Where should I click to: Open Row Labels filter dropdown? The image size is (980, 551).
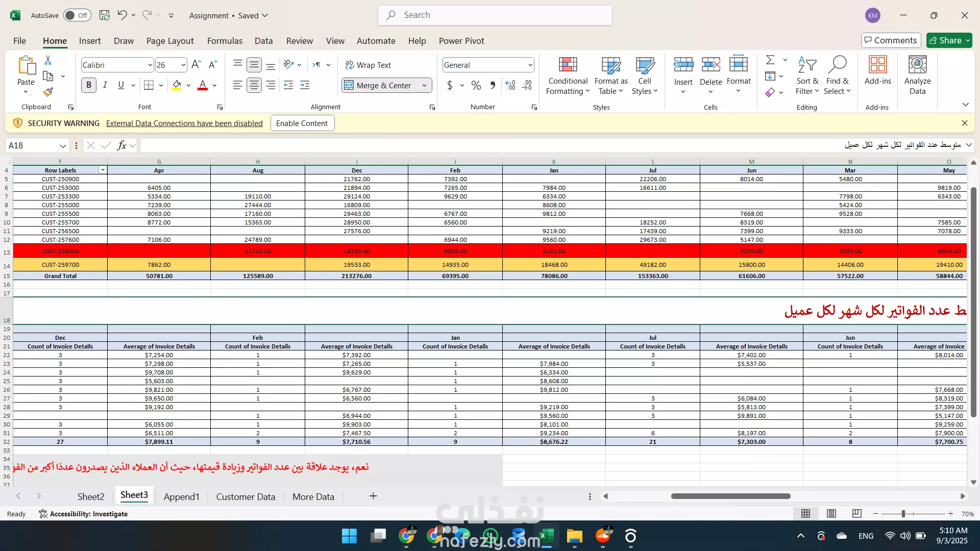pyautogui.click(x=103, y=170)
